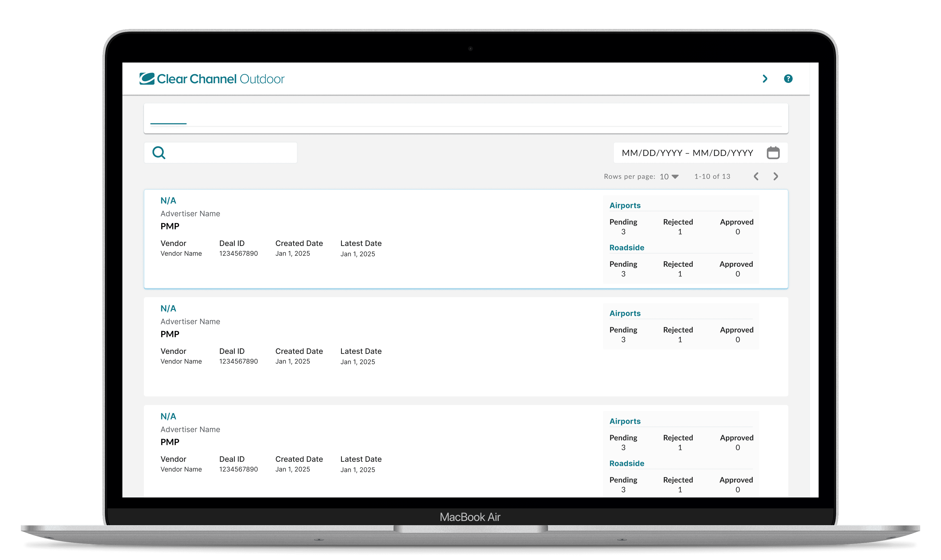
Task: Click the 1-10 of 13 pagination label
Action: click(712, 177)
